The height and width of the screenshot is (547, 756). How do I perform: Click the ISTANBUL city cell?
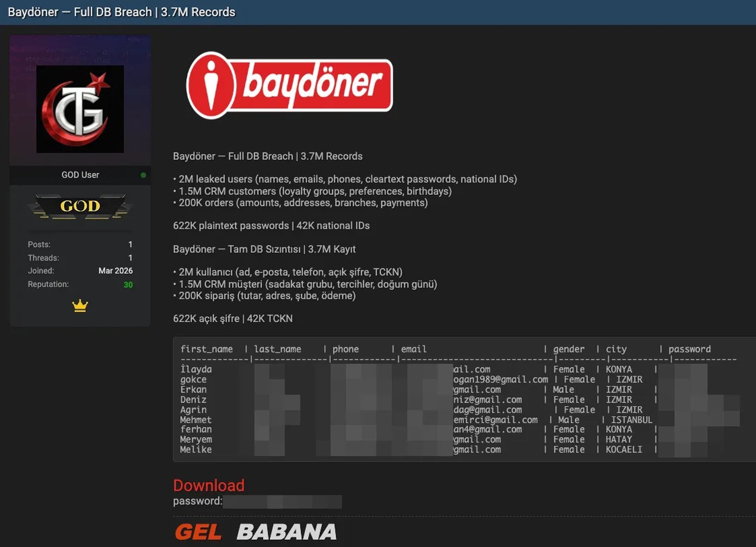click(x=632, y=420)
